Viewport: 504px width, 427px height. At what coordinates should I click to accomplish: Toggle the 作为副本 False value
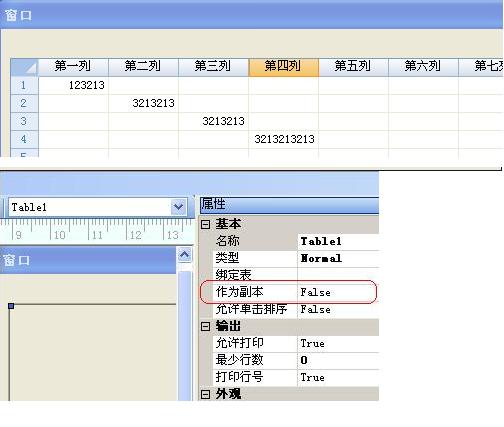(338, 292)
